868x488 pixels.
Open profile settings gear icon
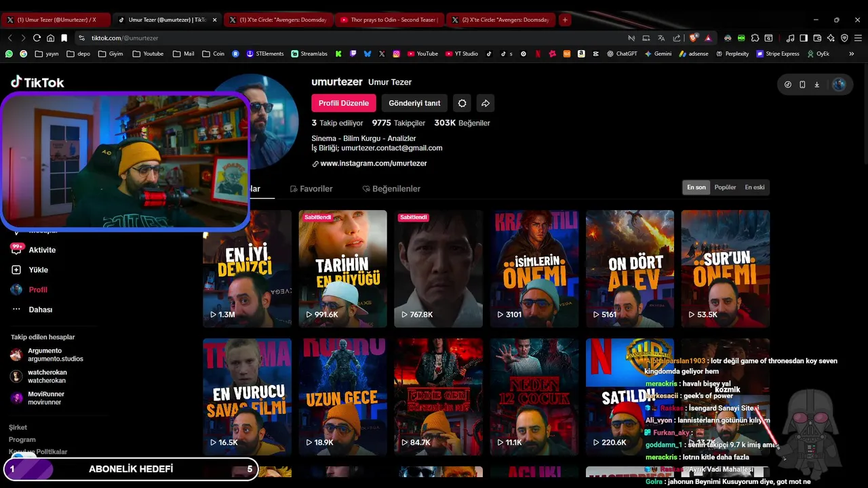(x=462, y=103)
